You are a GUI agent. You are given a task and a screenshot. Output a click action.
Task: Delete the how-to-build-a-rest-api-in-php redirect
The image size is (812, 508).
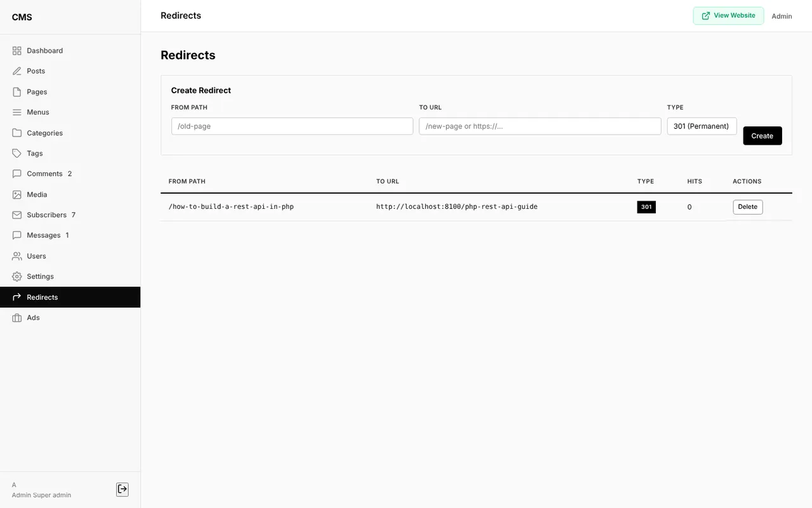pos(748,207)
